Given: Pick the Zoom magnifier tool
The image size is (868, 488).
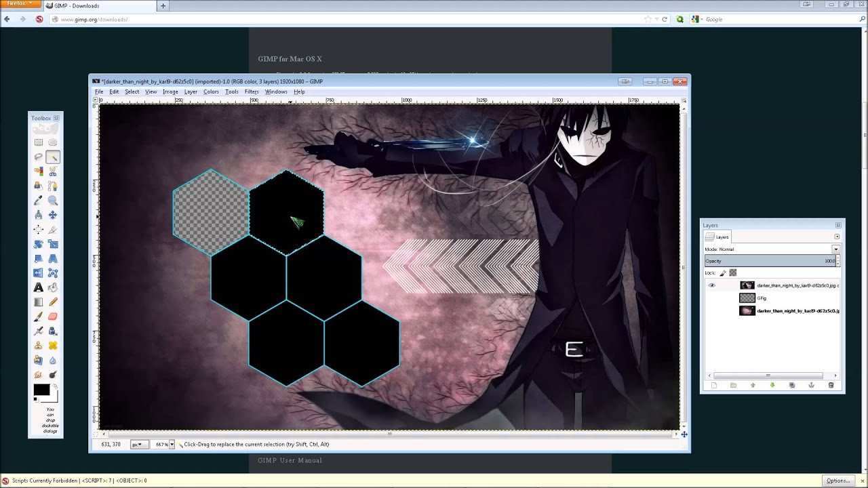Looking at the screenshot, I should 53,201.
